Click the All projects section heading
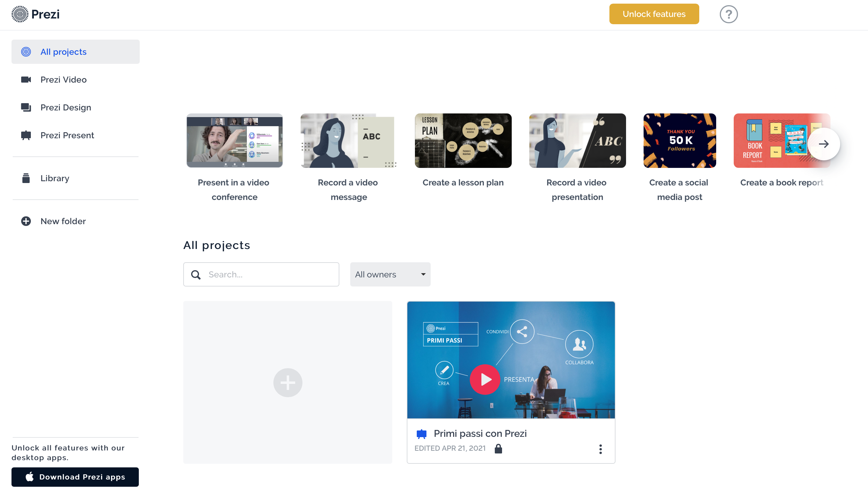The height and width of the screenshot is (494, 868). pos(217,245)
